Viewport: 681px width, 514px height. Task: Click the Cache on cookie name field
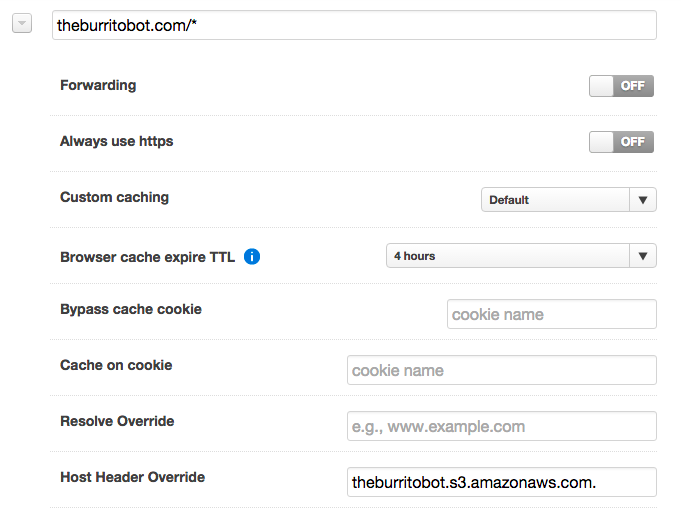point(501,370)
